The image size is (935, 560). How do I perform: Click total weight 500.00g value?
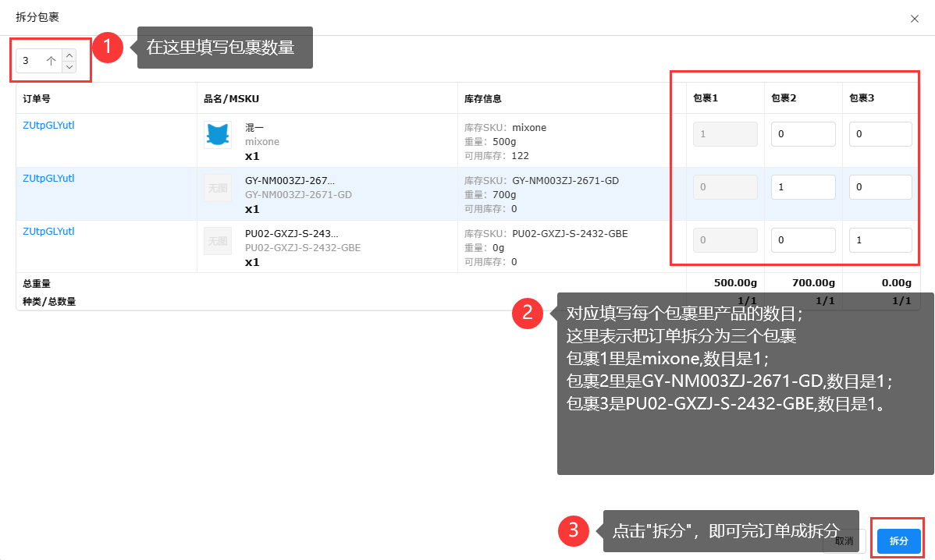pyautogui.click(x=735, y=283)
